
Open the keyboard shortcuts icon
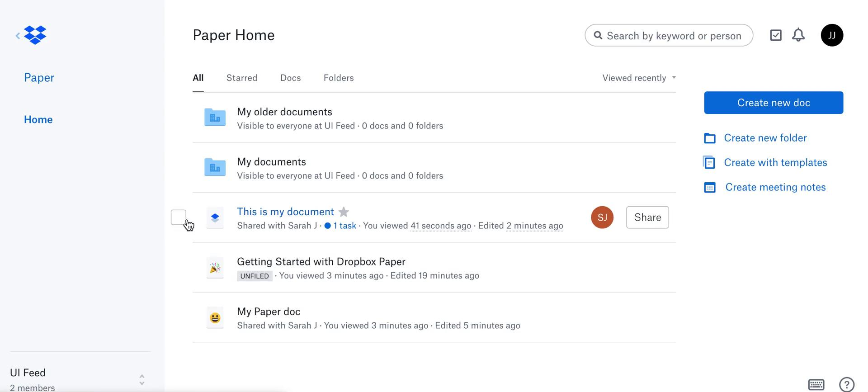point(816,384)
